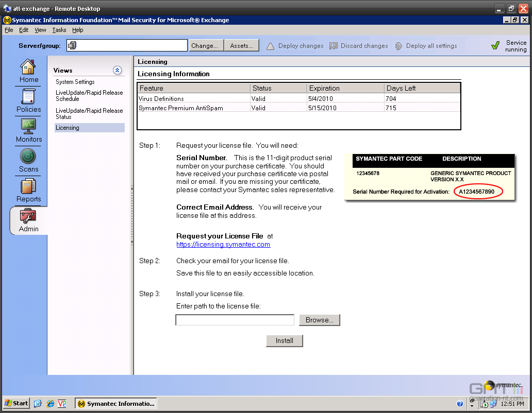Open the File menu
532x413 pixels.
tap(9, 30)
